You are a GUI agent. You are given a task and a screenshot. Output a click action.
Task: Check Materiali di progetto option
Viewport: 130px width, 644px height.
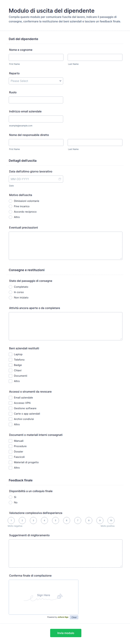10,462
